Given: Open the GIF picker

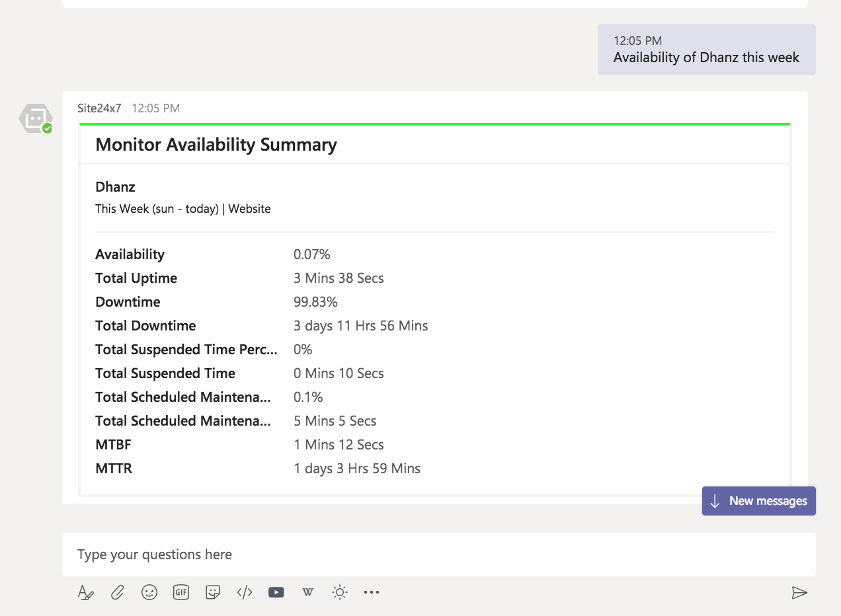Looking at the screenshot, I should click(181, 592).
